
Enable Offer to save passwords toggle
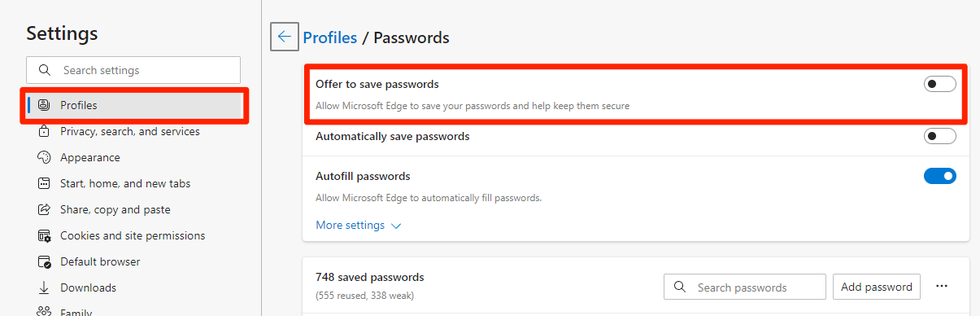pos(939,84)
